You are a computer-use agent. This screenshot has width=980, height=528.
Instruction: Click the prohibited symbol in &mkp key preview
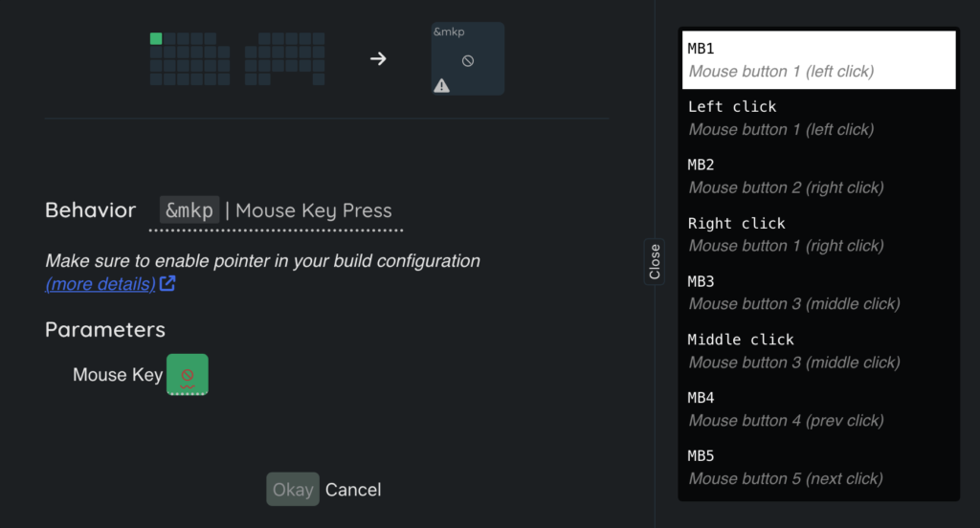tap(468, 60)
